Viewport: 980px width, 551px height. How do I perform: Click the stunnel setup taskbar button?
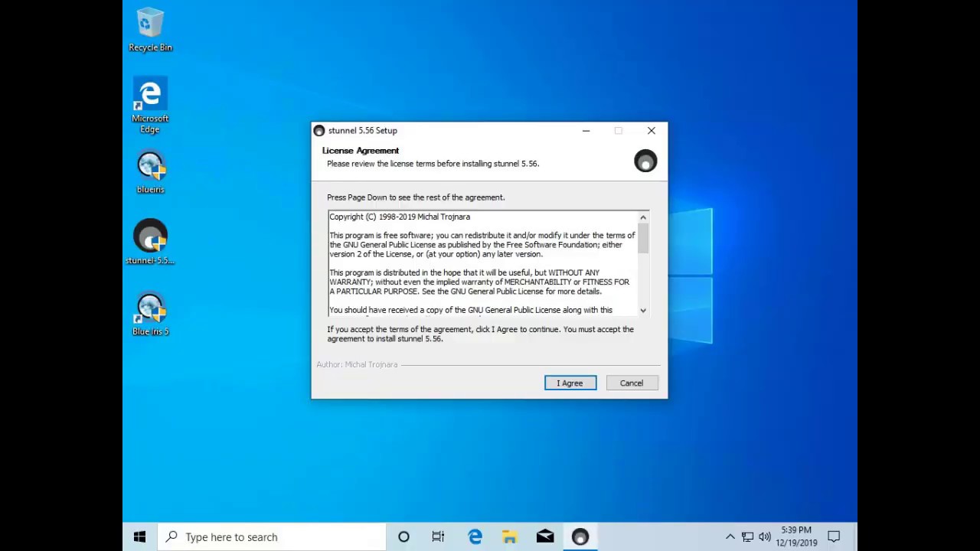[x=580, y=537]
